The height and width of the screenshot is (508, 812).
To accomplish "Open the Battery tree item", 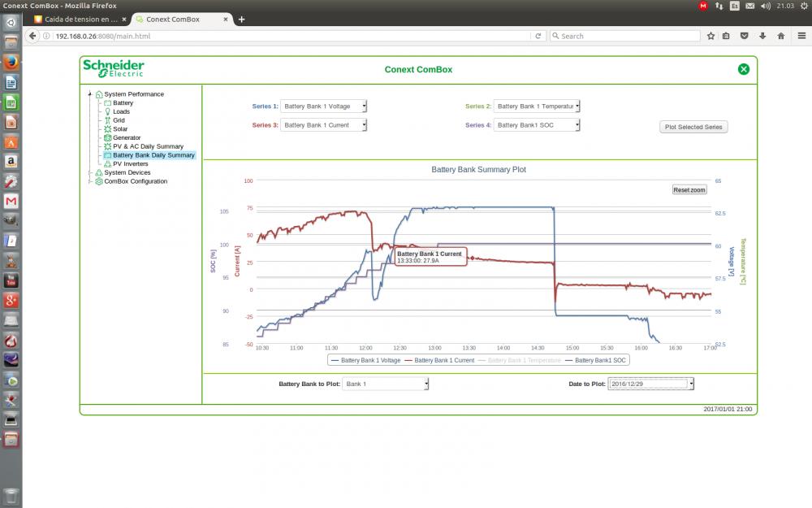I will point(123,103).
